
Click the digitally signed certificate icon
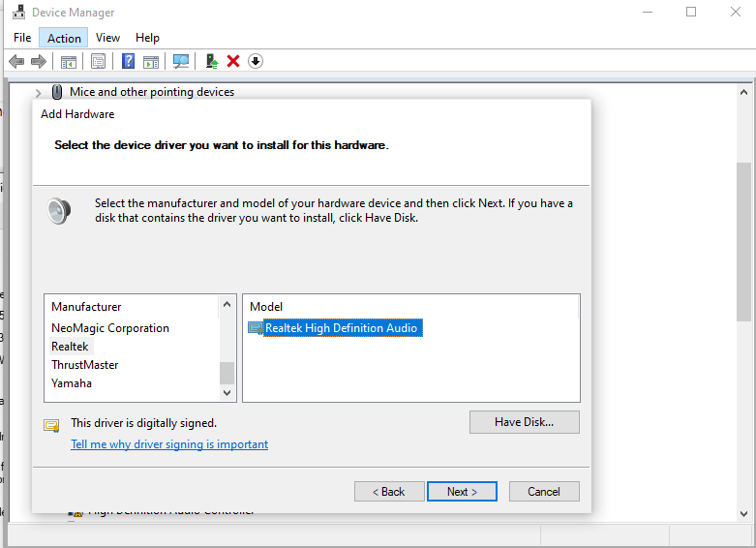click(51, 425)
